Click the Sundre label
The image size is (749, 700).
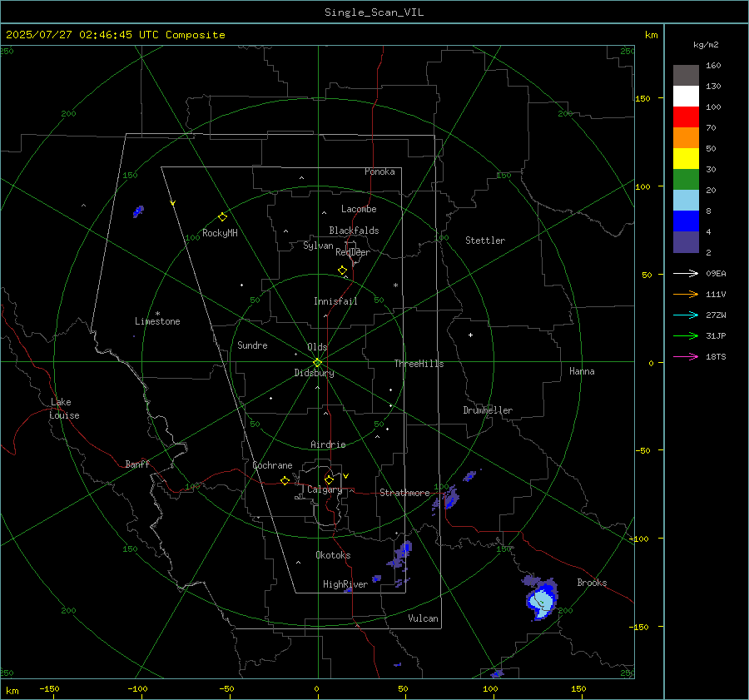coord(252,345)
